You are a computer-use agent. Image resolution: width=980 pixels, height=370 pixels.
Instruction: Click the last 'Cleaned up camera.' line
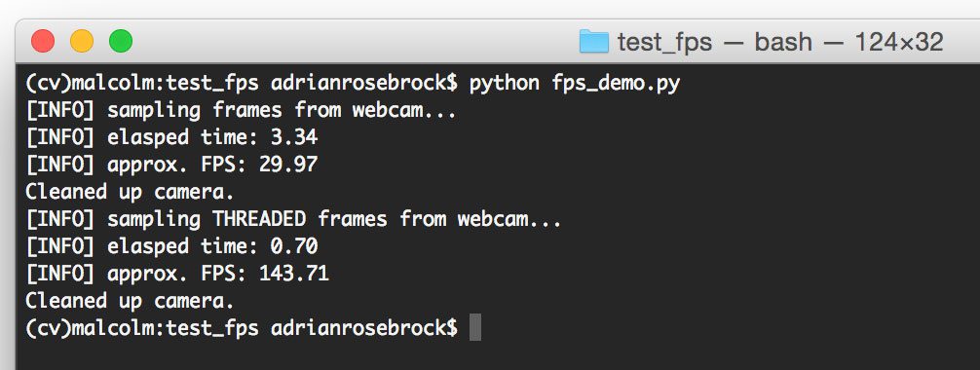coord(130,301)
